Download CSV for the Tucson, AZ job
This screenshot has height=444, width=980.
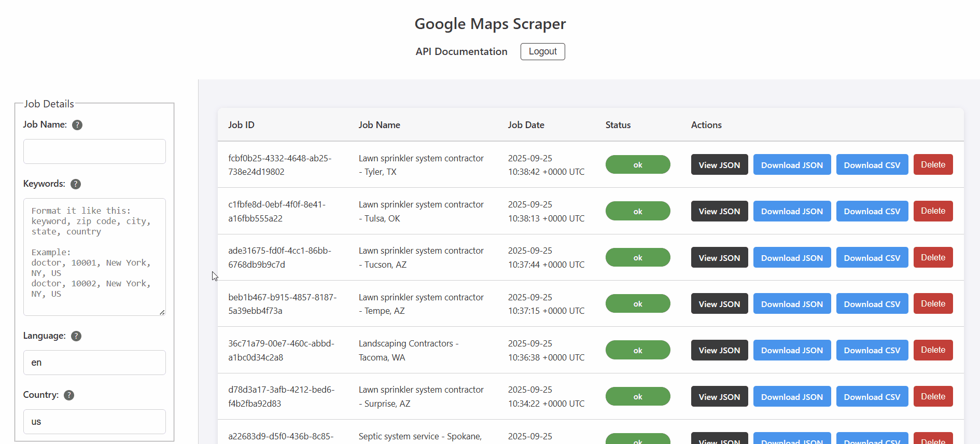tap(872, 257)
